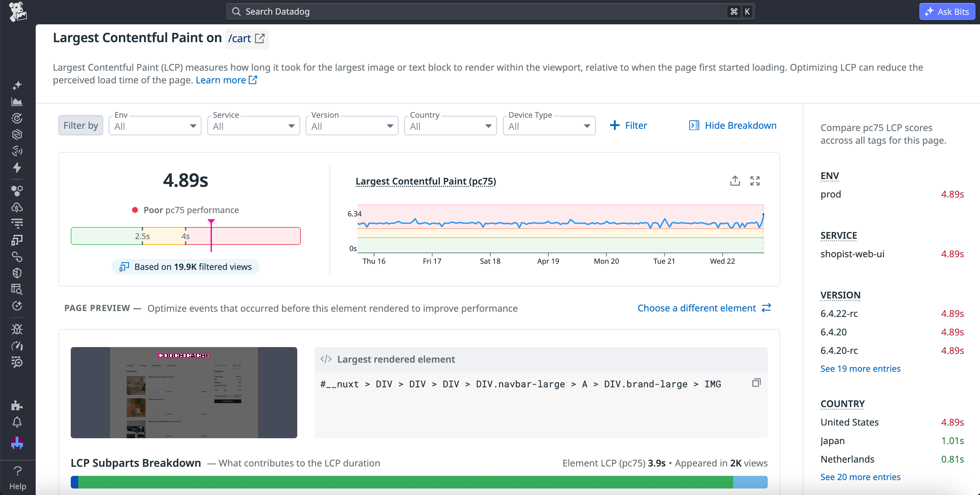Click the Search Datadog field
Screen dimensions: 980x495
(x=490, y=12)
